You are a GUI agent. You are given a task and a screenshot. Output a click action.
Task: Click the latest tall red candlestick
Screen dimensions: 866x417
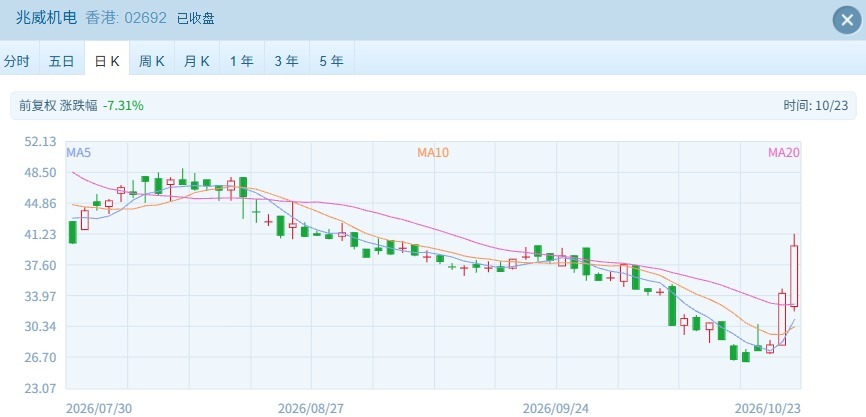(794, 276)
